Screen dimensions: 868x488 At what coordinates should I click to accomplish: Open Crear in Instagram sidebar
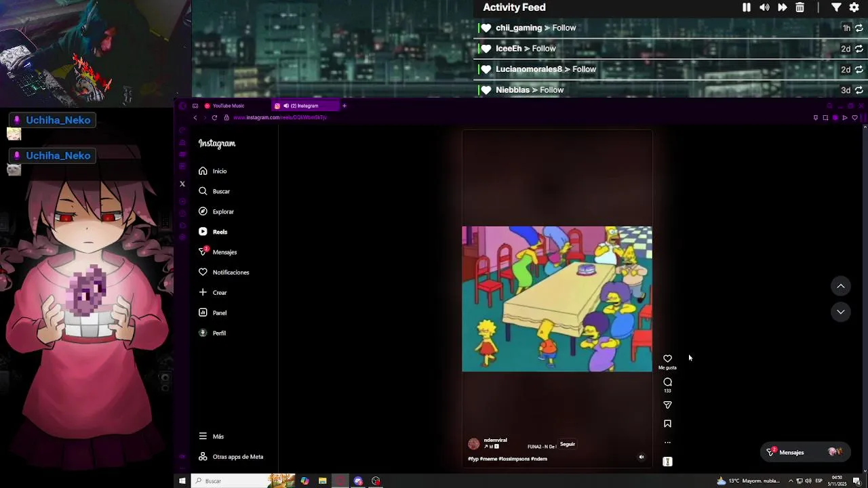click(x=213, y=293)
